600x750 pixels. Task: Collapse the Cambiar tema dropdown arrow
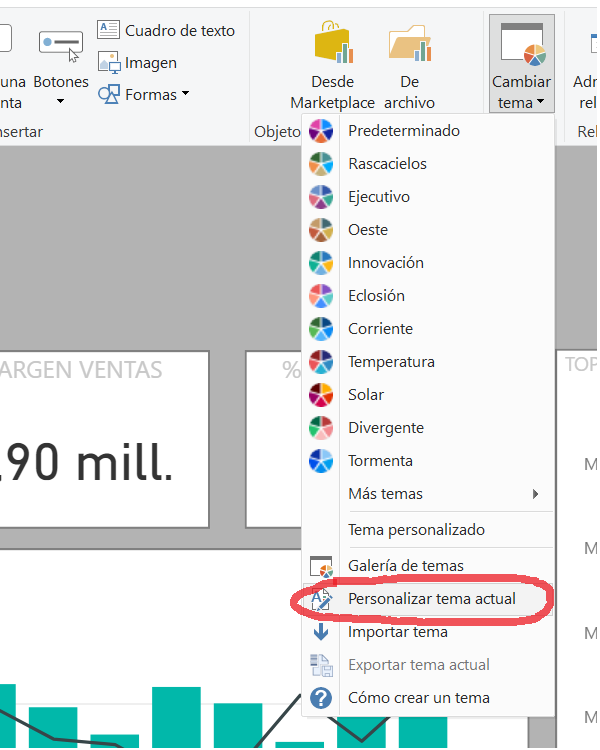[541, 101]
